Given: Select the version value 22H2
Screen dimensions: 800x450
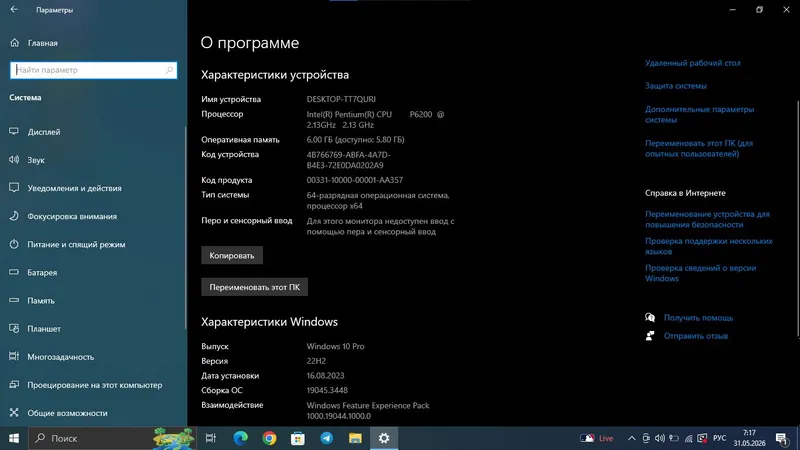Looking at the screenshot, I should click(x=316, y=361).
